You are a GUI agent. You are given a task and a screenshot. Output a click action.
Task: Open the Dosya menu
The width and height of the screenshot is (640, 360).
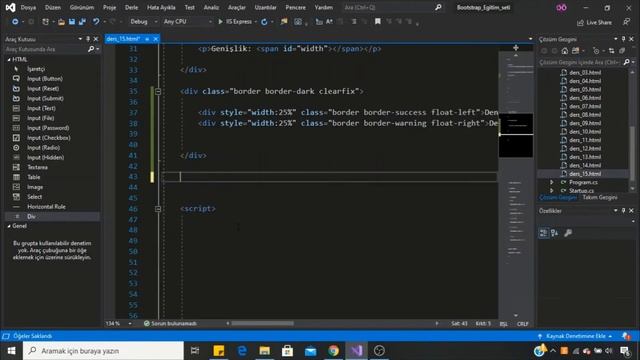pyautogui.click(x=28, y=7)
